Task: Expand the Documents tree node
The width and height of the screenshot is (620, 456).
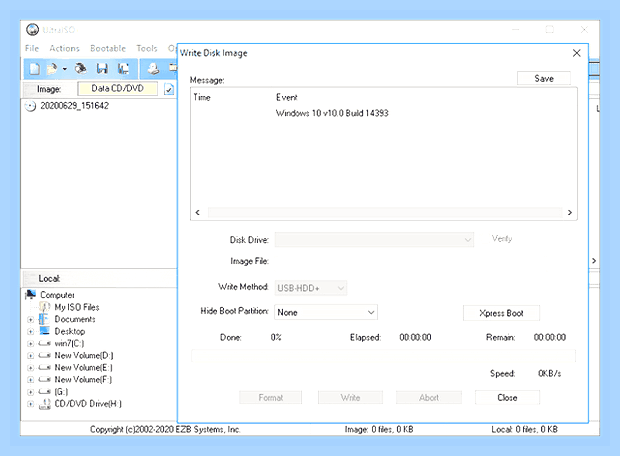Action: 30,320
